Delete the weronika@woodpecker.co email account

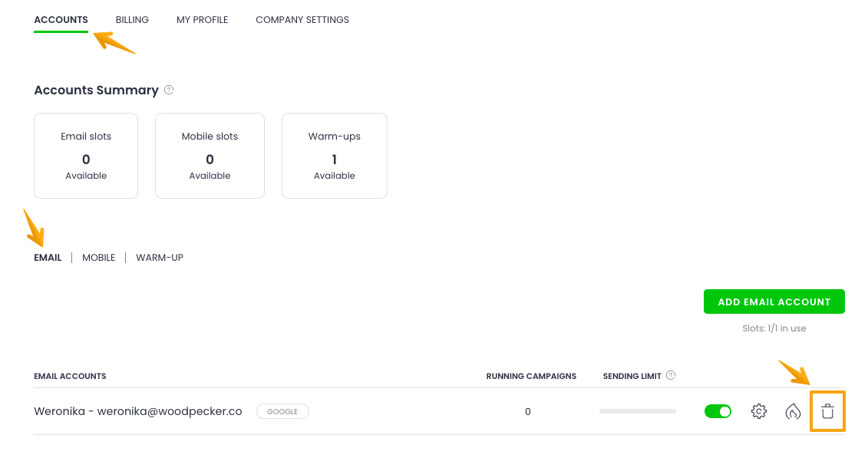coord(827,412)
